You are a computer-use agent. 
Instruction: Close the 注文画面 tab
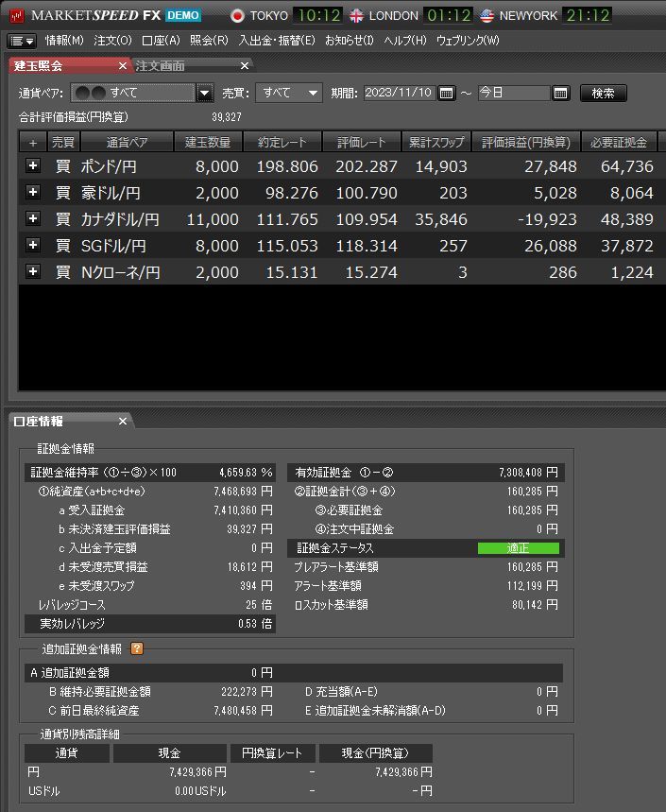tap(245, 65)
